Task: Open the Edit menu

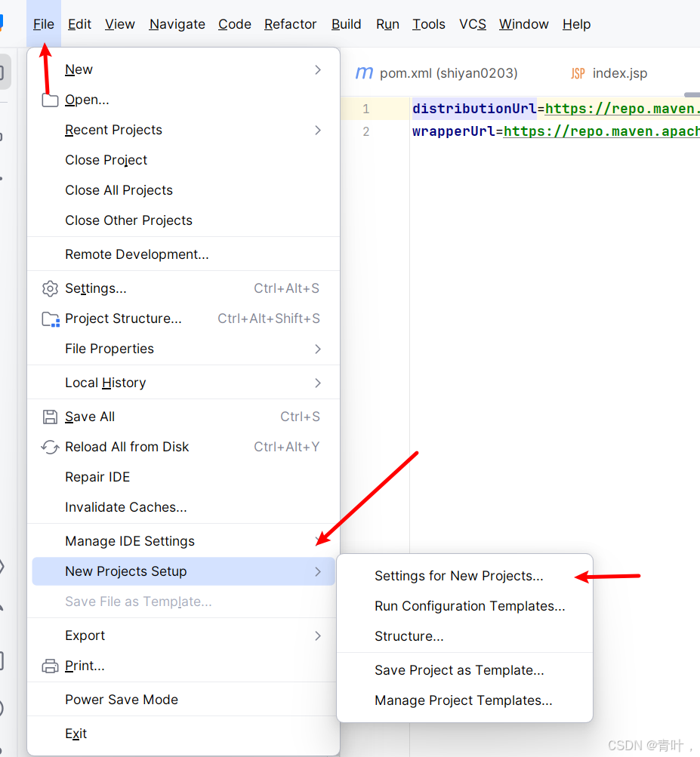Action: click(79, 24)
